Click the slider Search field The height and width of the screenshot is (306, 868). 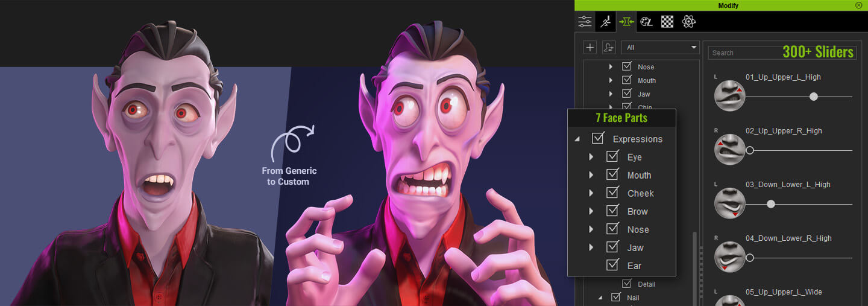(x=744, y=53)
